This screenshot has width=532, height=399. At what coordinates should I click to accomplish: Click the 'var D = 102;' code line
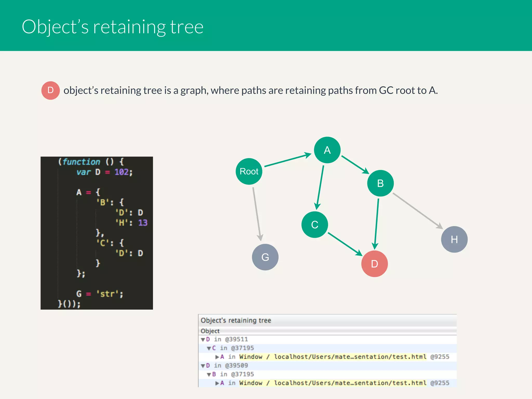tap(104, 172)
